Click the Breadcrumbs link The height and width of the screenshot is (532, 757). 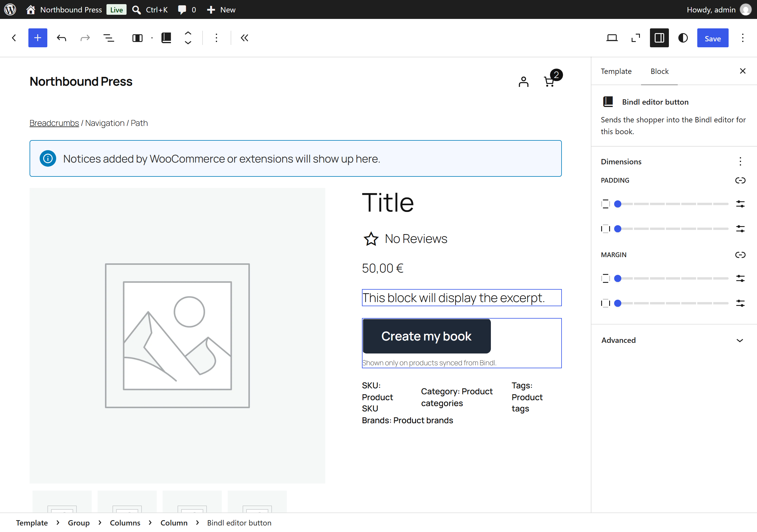click(x=54, y=123)
